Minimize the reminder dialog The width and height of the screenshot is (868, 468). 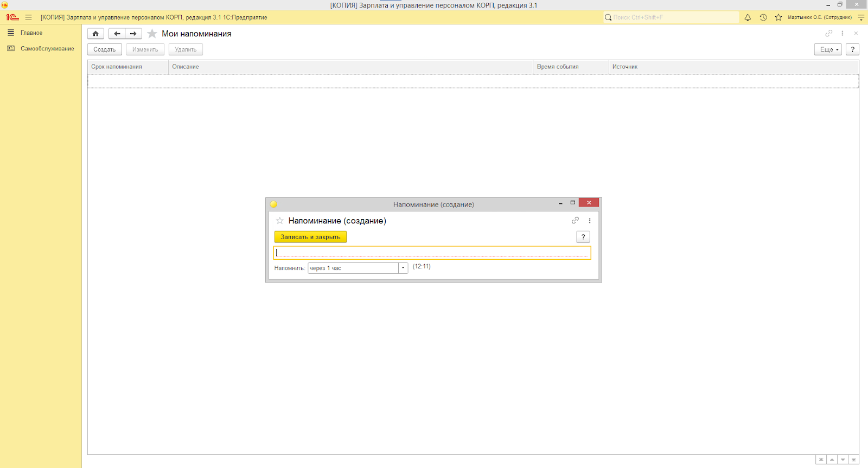point(560,203)
